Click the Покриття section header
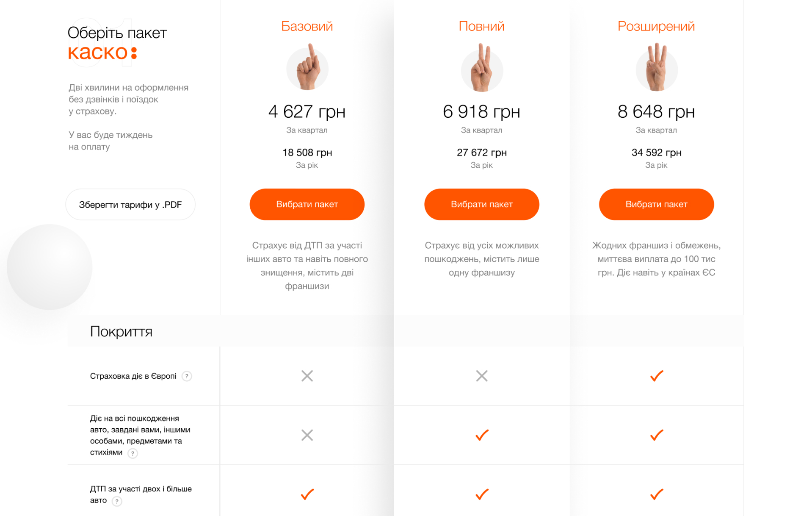 pos(121,331)
